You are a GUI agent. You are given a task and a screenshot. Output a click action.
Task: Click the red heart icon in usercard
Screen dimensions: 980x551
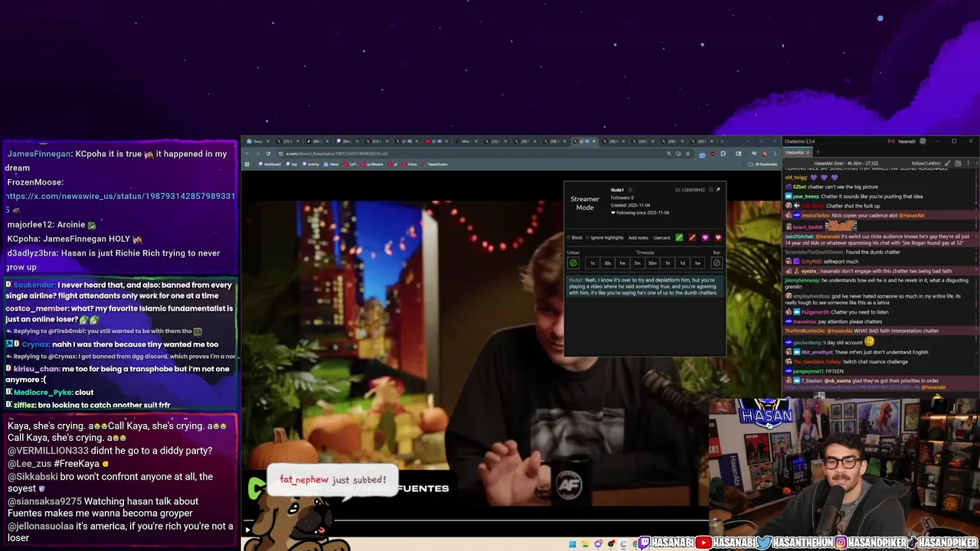(718, 237)
